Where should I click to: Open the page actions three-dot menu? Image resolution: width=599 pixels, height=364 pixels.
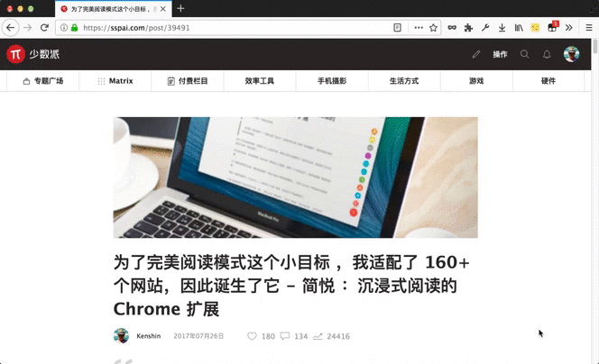pos(419,27)
